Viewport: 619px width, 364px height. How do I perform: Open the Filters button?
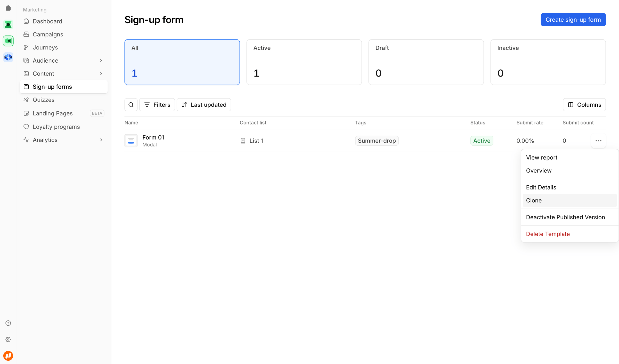click(157, 105)
